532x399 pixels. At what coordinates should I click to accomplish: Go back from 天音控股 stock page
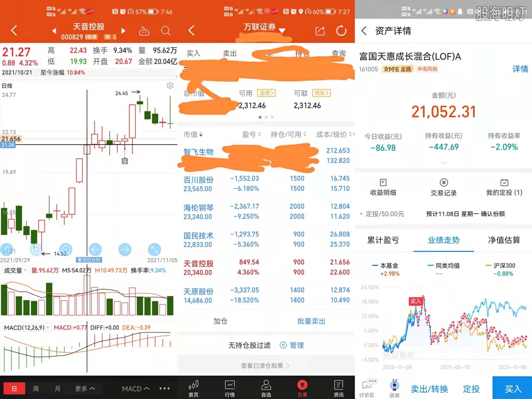(x=14, y=30)
